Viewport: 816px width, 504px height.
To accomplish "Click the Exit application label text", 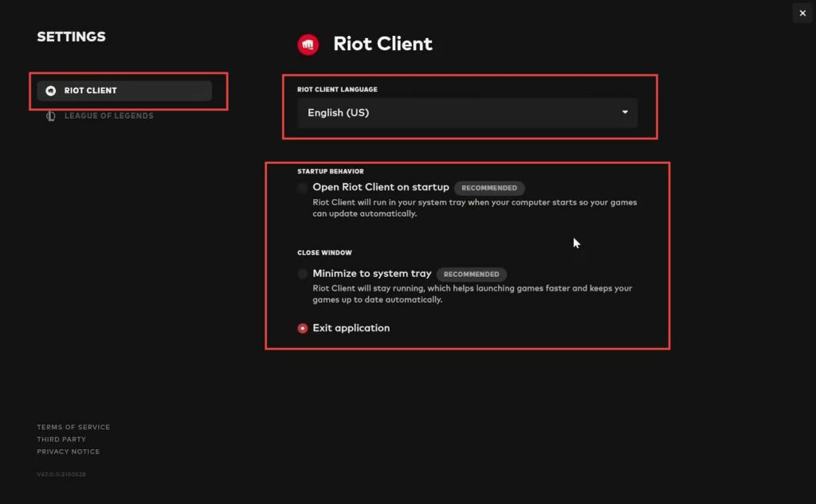I will [351, 328].
